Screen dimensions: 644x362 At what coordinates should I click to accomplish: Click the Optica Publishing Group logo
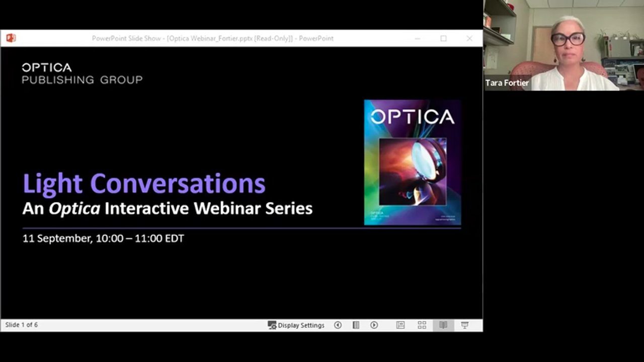[x=82, y=73]
